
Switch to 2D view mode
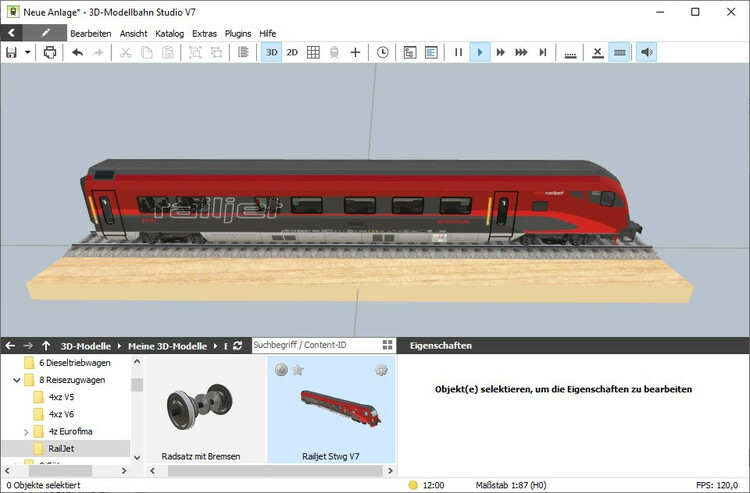(292, 52)
